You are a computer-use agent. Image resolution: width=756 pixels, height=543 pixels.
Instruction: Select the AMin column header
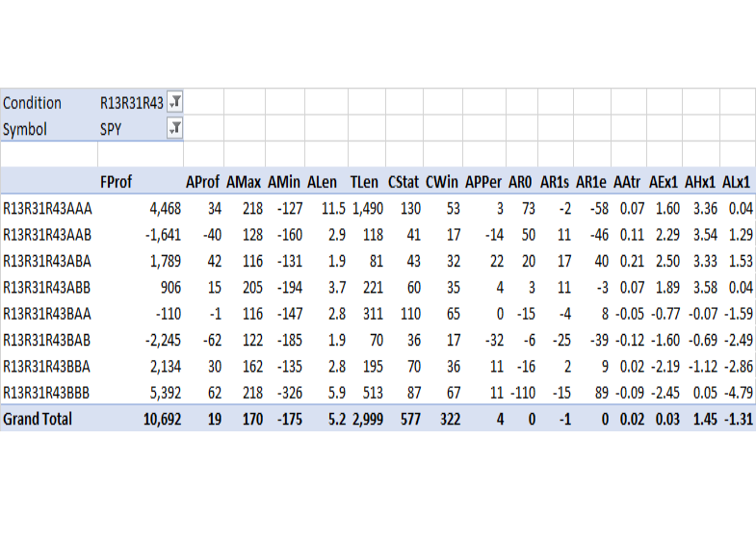(x=284, y=182)
